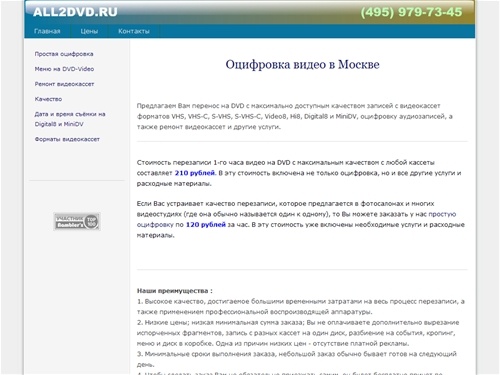Image resolution: width=500 pixels, height=375 pixels.
Task: Click the Rambler Top 100 participant badge
Action: click(77, 221)
